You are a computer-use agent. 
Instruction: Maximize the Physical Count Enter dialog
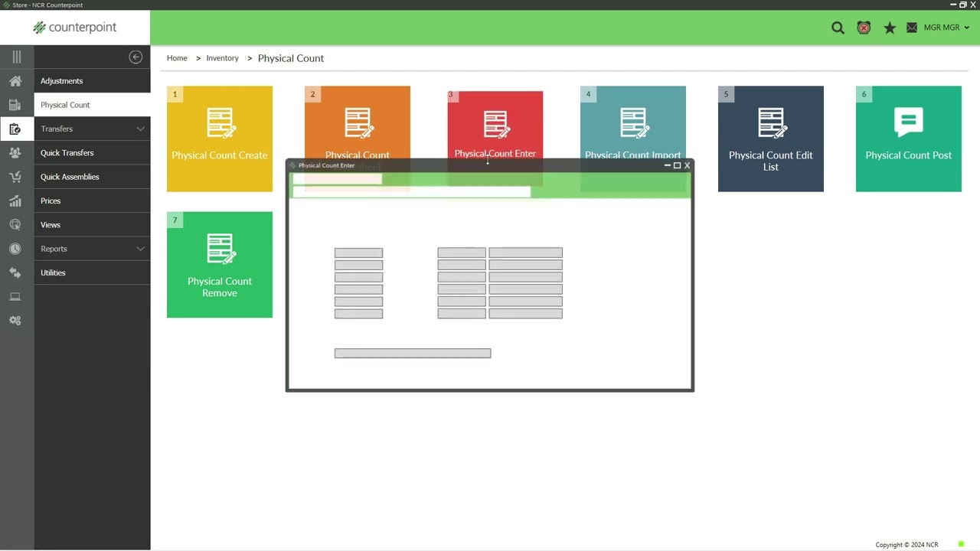point(677,165)
